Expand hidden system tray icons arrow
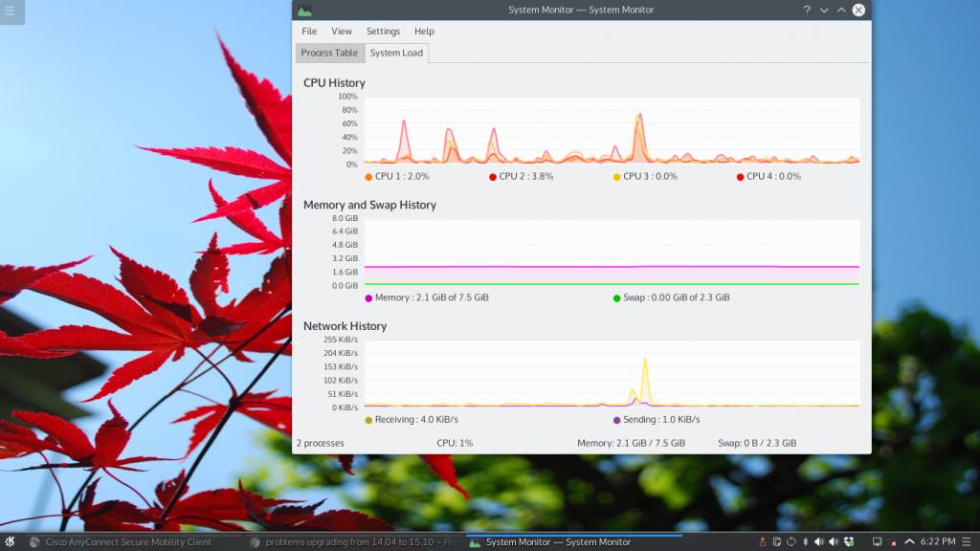Viewport: 980px width, 551px height. click(908, 541)
